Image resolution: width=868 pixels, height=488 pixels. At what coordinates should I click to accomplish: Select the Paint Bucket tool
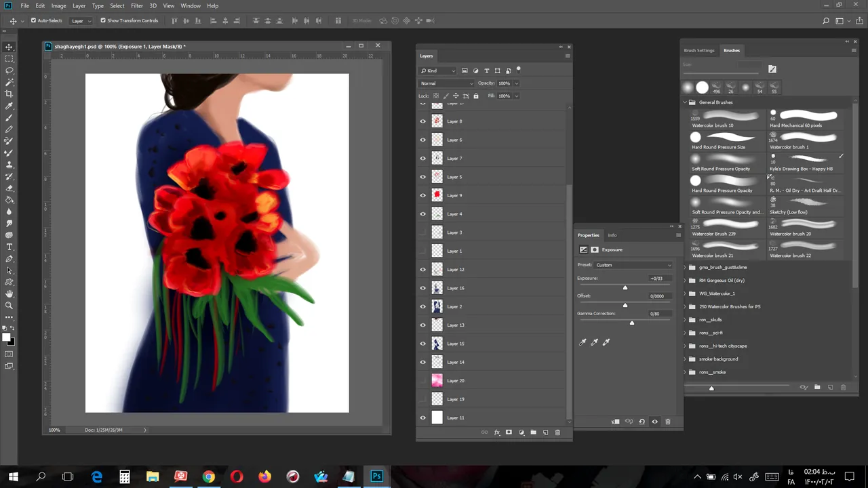9,200
